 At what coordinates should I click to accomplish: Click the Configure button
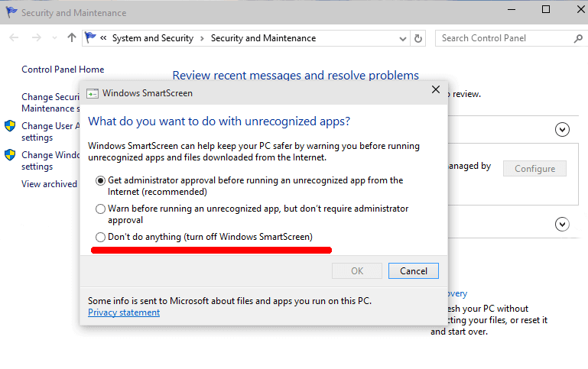pyautogui.click(x=534, y=169)
